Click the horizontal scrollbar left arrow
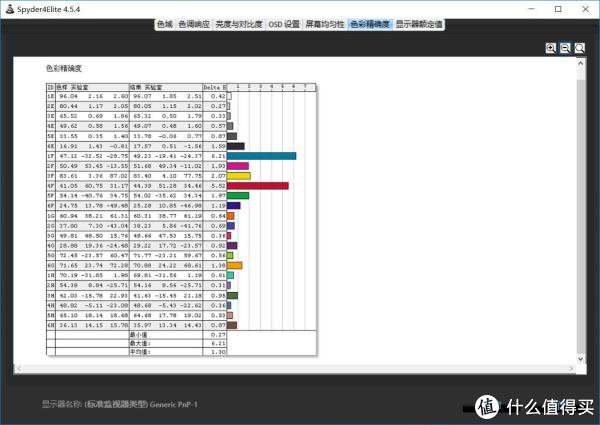Viewport: 600px width, 425px height. [x=19, y=369]
